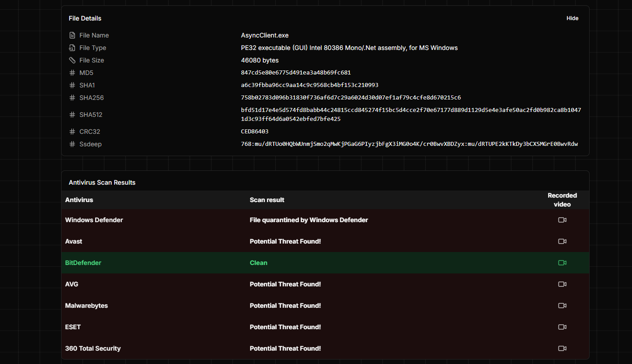Click Avast's Potential Threat Found result
632x364 pixels.
285,241
